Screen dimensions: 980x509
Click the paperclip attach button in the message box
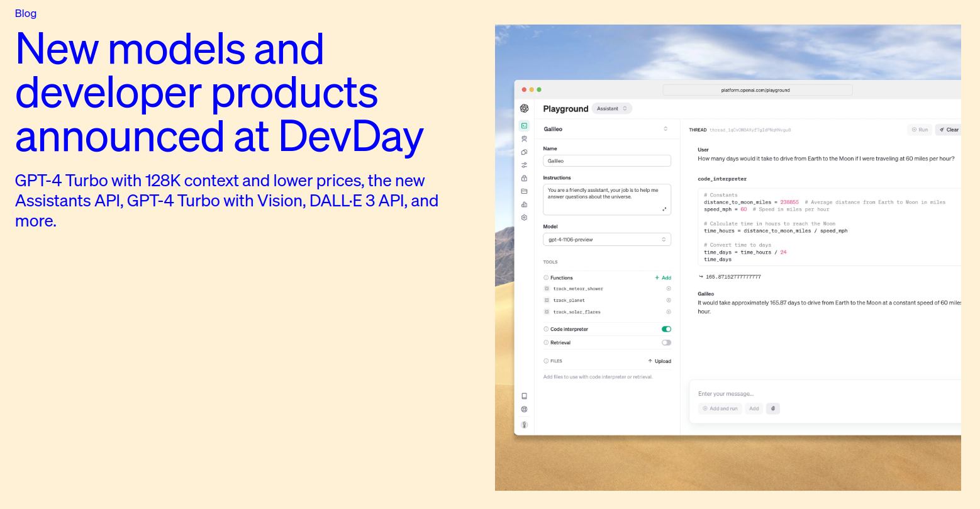[x=773, y=408]
